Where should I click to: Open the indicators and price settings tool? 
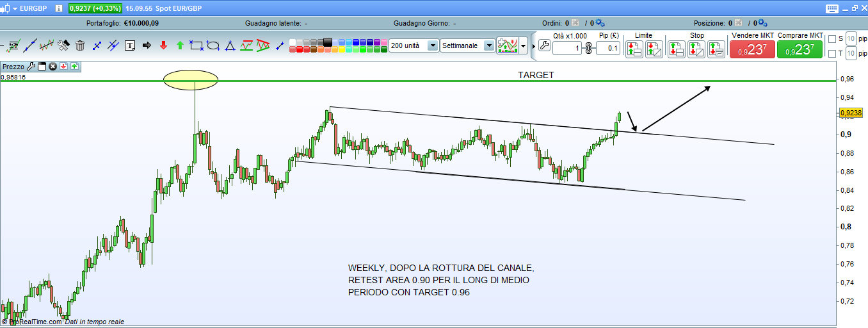13,45
